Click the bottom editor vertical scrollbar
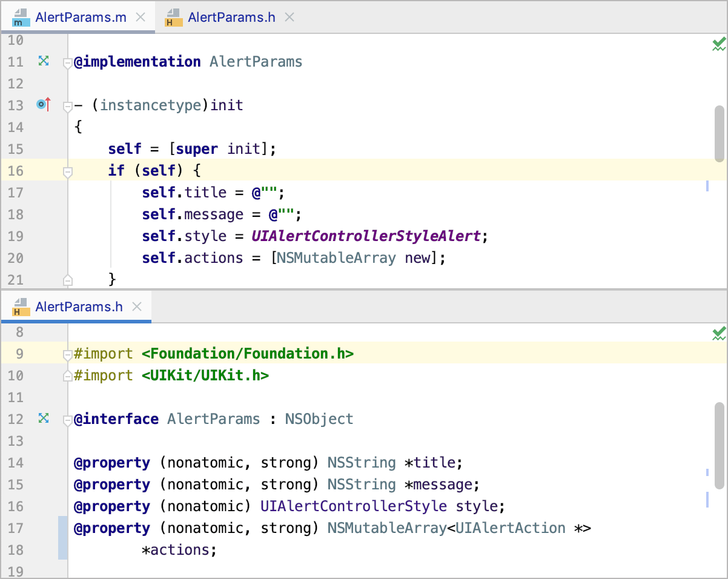 (x=719, y=445)
